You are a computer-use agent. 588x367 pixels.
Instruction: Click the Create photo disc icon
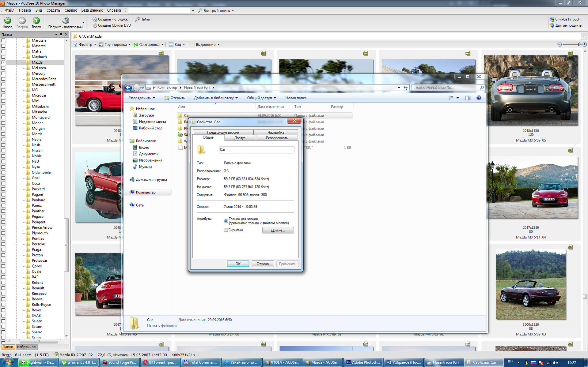(x=95, y=19)
